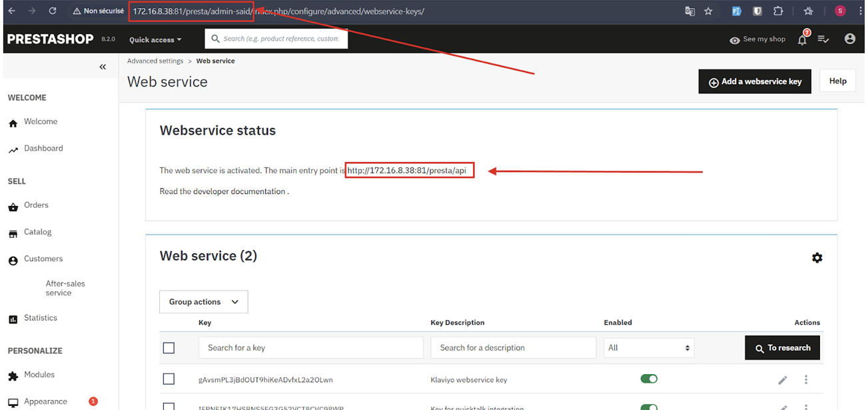Expand the Group actions dropdown
The width and height of the screenshot is (868, 410).
[x=204, y=302]
